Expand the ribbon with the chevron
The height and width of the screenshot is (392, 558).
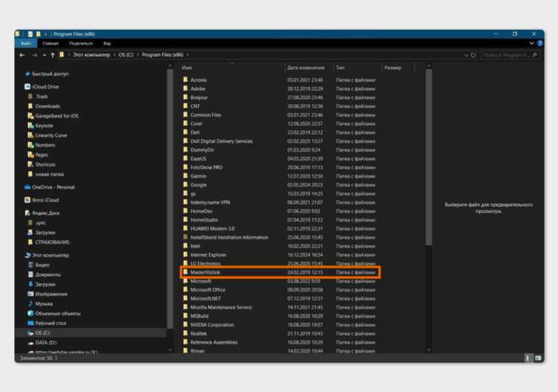tap(531, 43)
